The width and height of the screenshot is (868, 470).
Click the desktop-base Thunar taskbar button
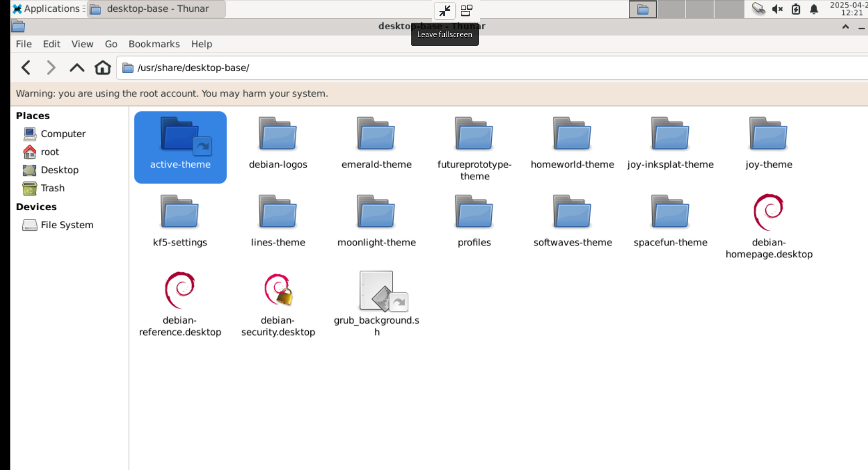tap(157, 9)
